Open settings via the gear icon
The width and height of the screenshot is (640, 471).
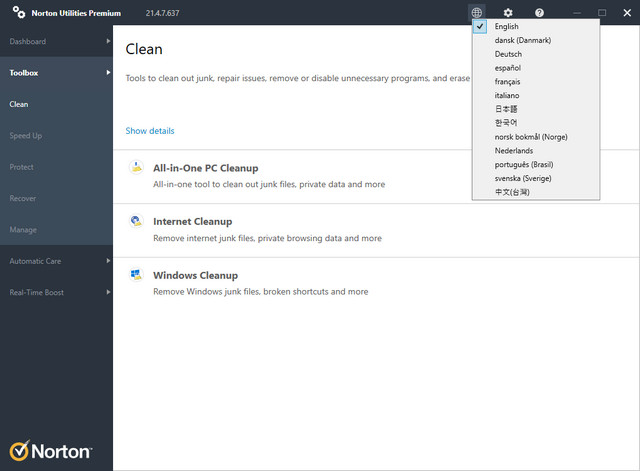pyautogui.click(x=508, y=13)
